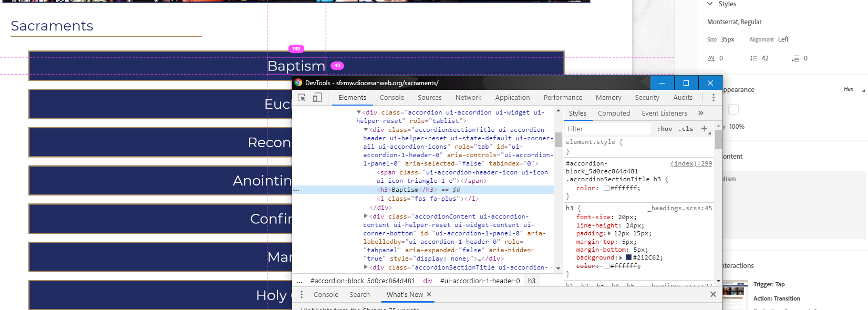Toggle the :hov element state button

tap(665, 129)
